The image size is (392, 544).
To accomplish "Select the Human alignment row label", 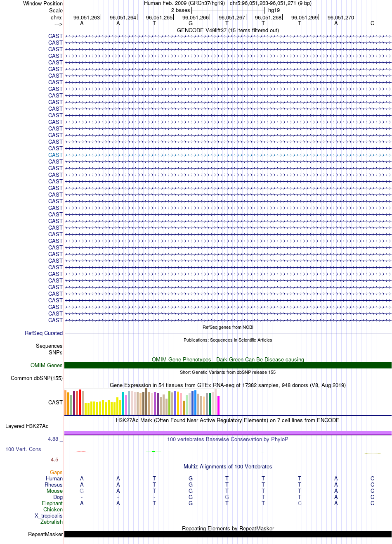I will pyautogui.click(x=54, y=478).
